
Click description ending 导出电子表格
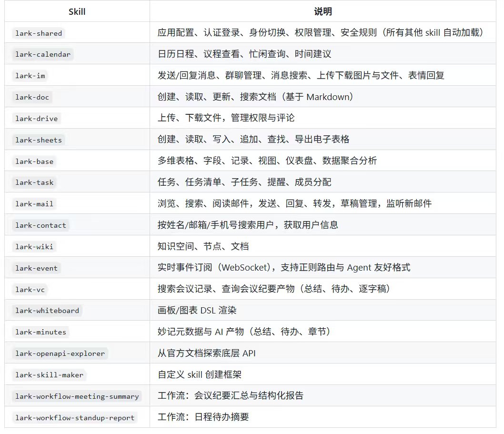pos(253,140)
